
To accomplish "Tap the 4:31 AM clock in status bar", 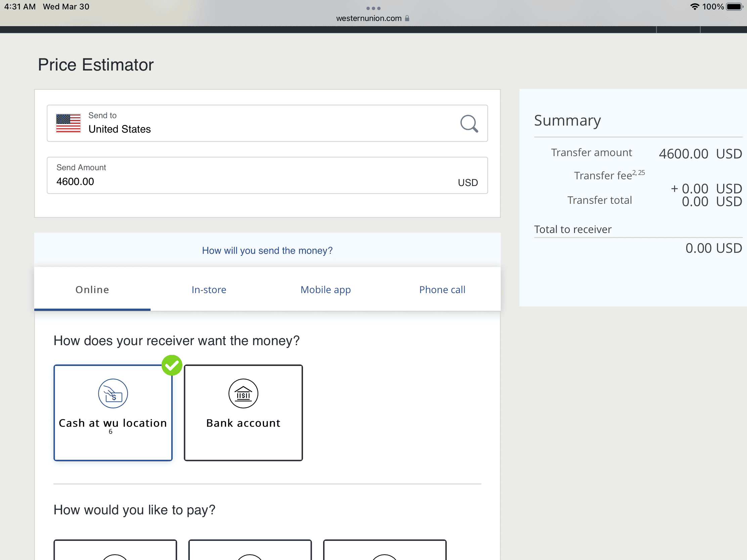I will tap(20, 7).
